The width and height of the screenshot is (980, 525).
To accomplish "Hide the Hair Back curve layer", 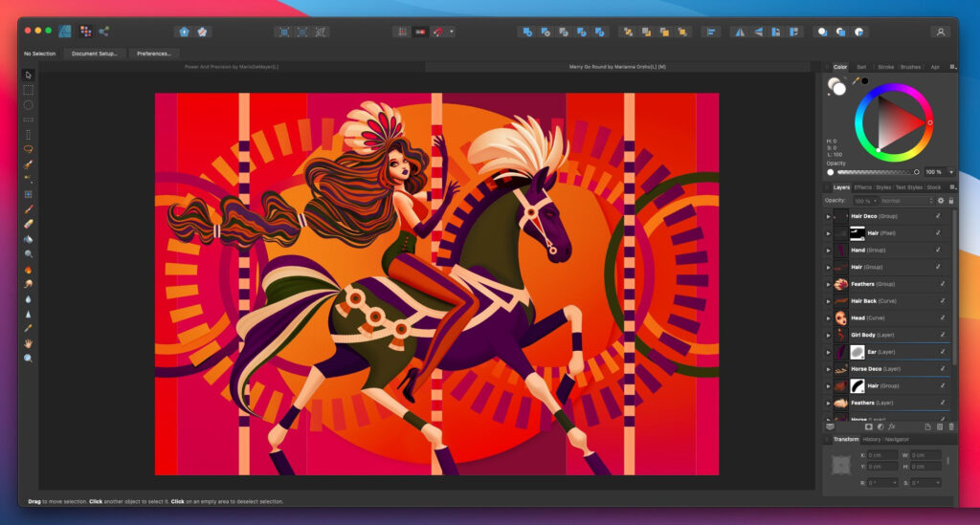I will point(943,301).
